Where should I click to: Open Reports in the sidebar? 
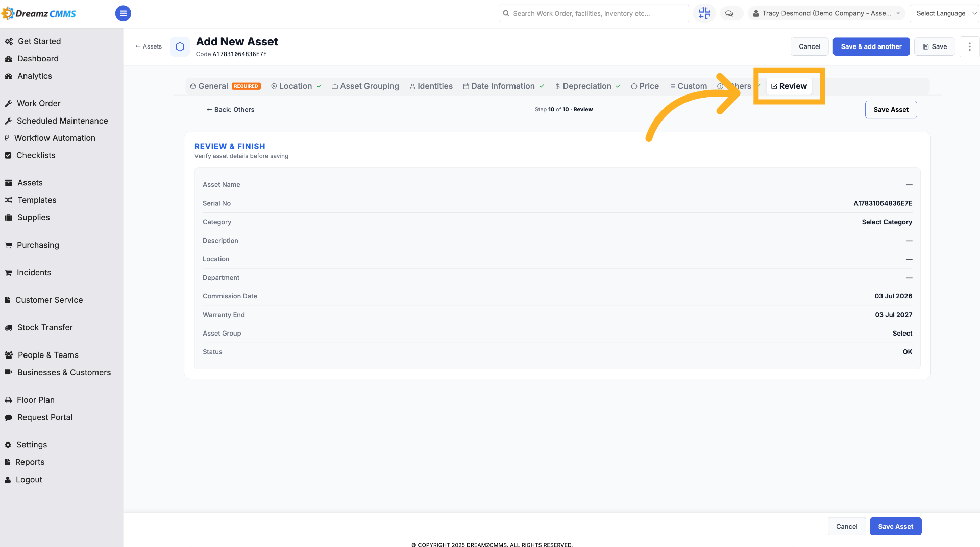click(24, 462)
